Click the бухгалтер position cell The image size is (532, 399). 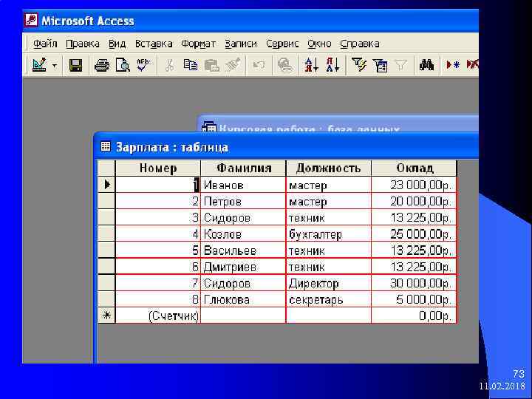point(328,233)
